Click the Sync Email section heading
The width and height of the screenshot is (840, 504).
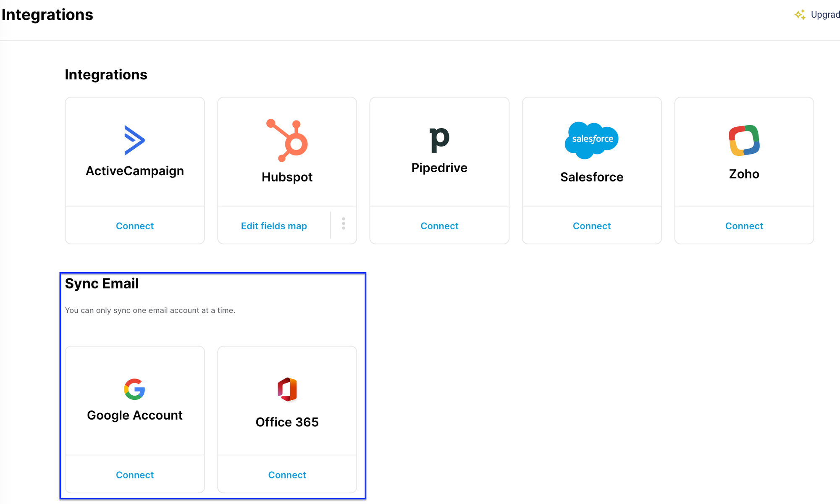click(x=102, y=283)
